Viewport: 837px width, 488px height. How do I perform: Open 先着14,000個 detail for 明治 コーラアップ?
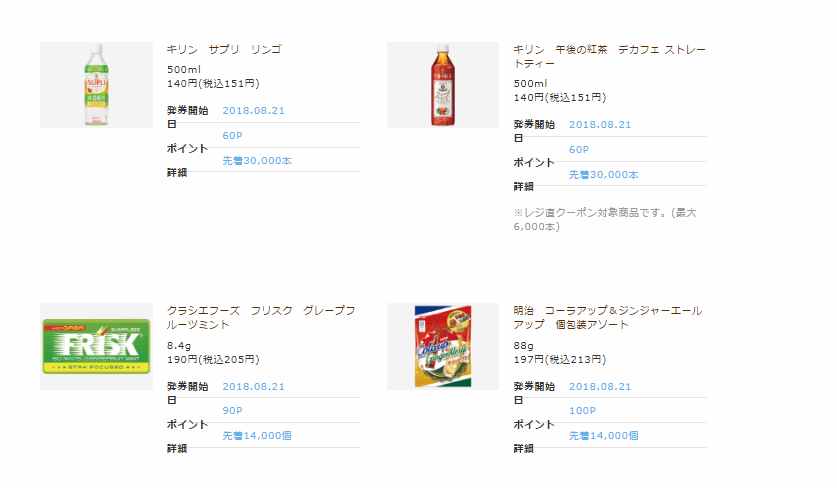[x=604, y=435]
